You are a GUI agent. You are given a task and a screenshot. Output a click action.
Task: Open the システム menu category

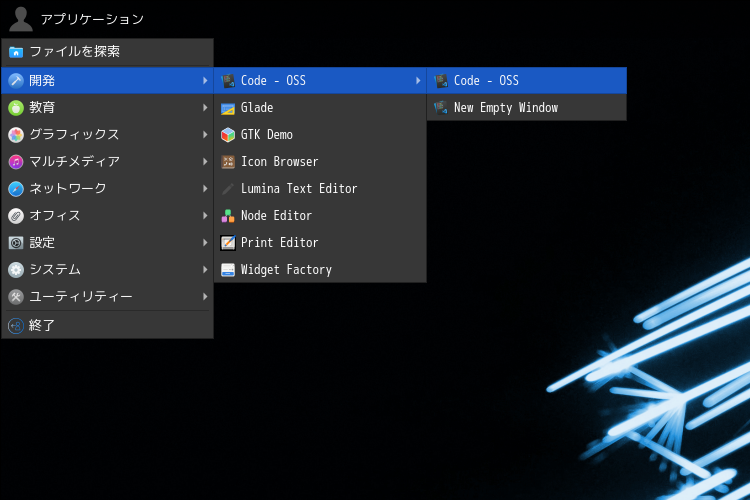(x=55, y=270)
